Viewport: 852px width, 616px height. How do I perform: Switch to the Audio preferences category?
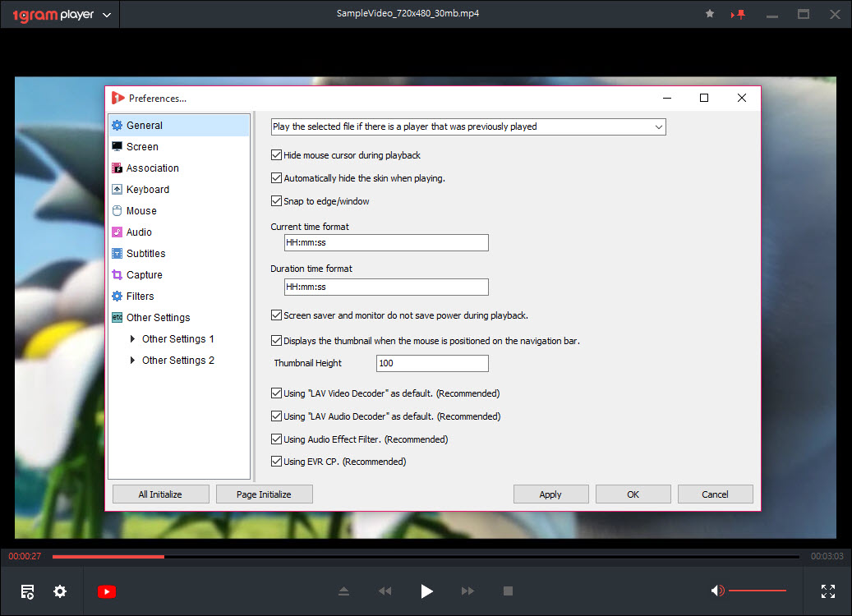139,232
